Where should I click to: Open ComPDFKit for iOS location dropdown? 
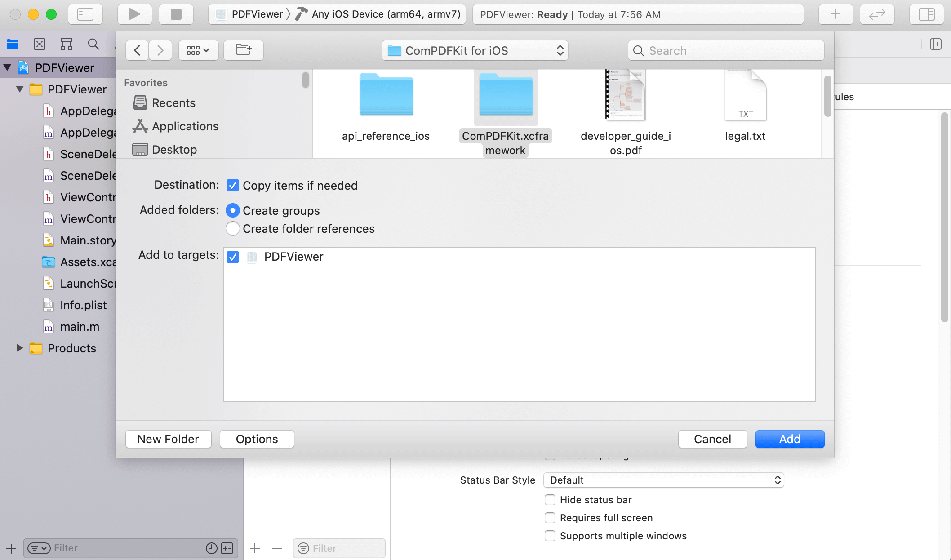475,50
